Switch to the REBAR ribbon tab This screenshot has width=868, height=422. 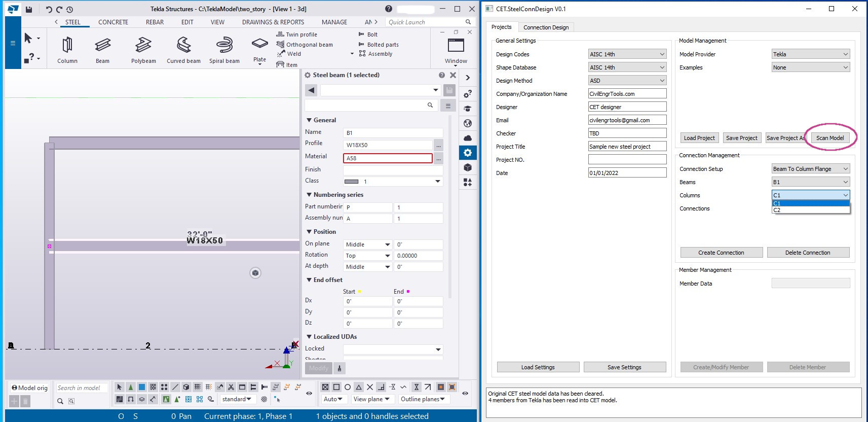click(x=155, y=22)
